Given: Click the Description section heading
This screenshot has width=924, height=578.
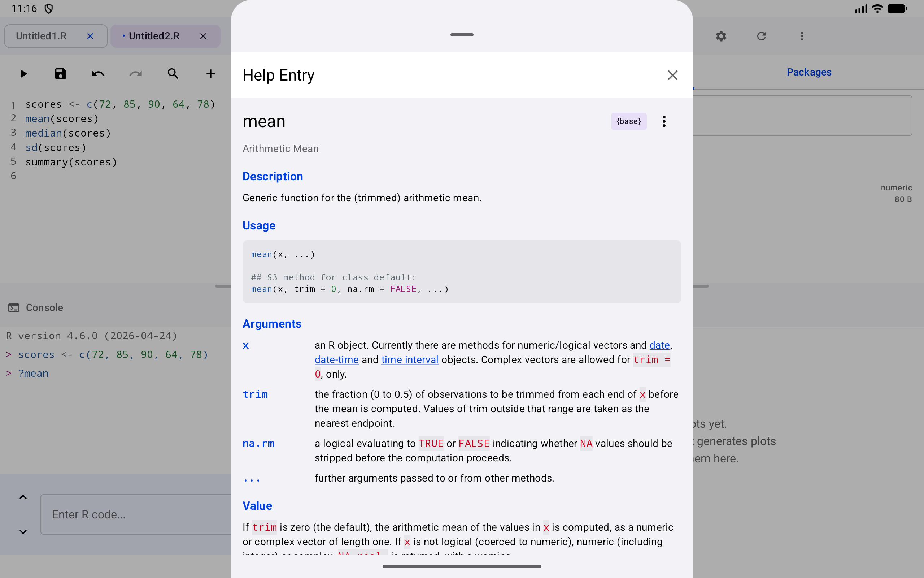Looking at the screenshot, I should coord(273,176).
